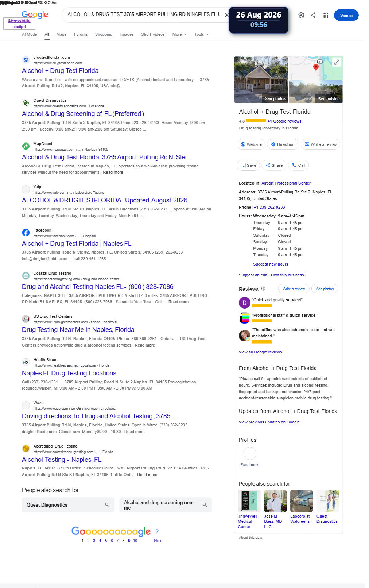The image size is (369, 588).
Task: Open the More dropdown in search tabs
Action: [x=179, y=34]
